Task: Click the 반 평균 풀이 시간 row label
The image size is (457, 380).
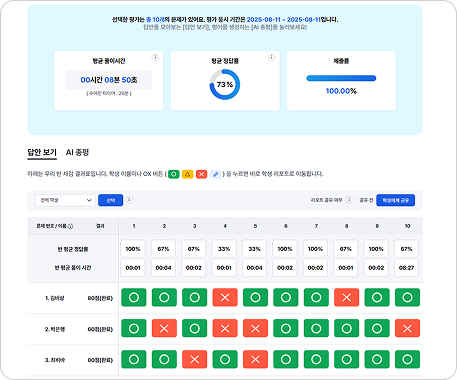Action: point(73,268)
